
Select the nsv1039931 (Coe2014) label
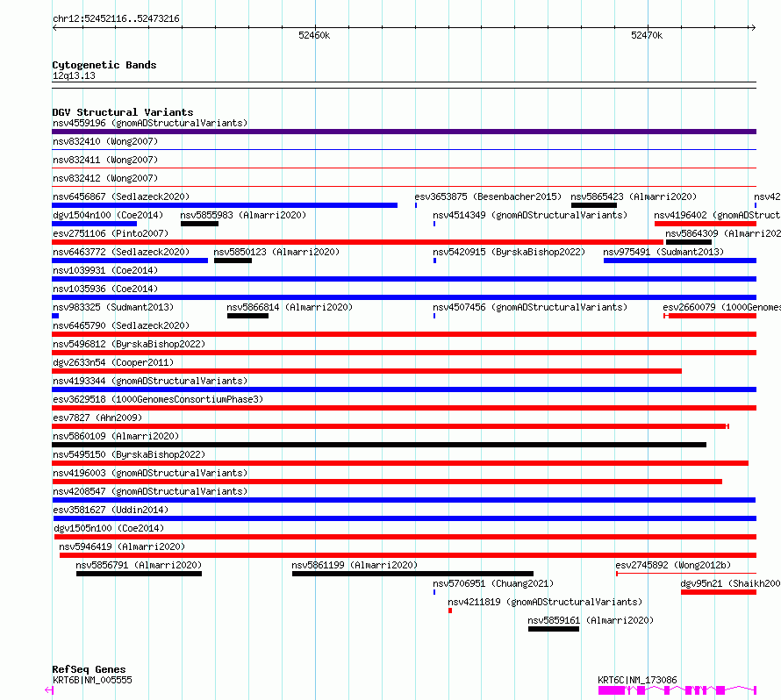[x=105, y=270]
